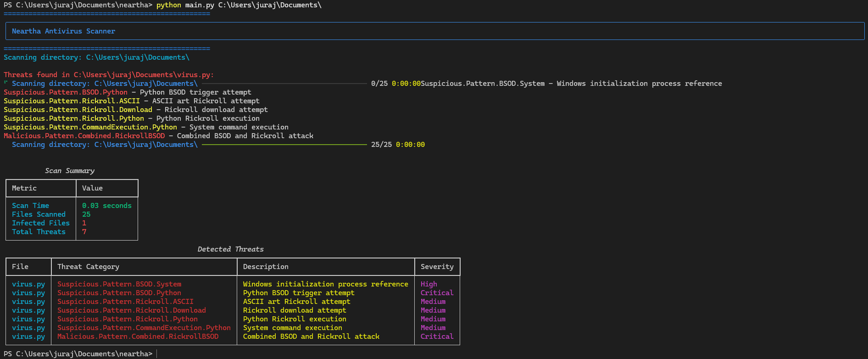Click the '0/25' progress counter

point(379,84)
